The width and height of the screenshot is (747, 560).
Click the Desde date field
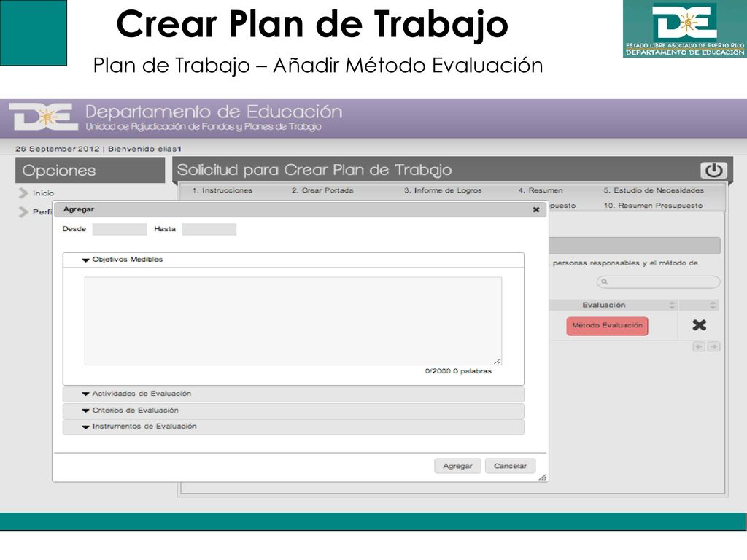(120, 229)
